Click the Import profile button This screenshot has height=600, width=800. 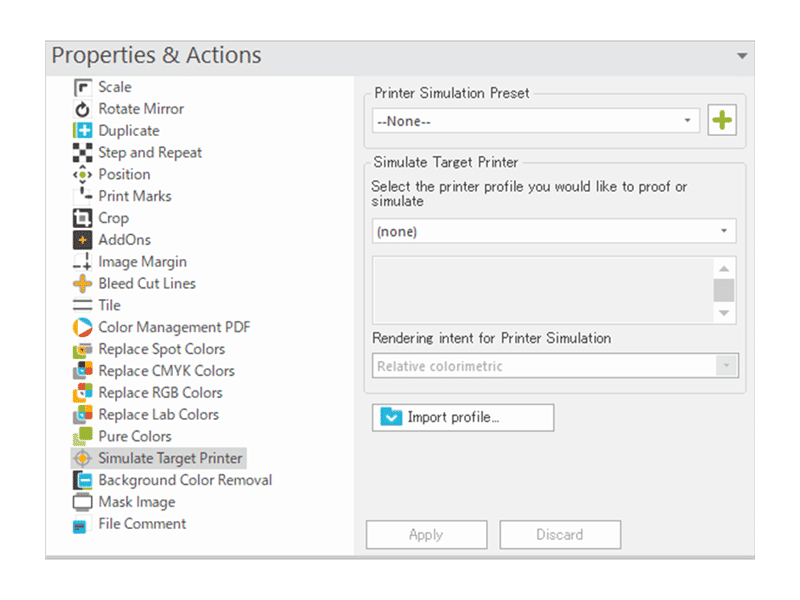[x=462, y=418]
